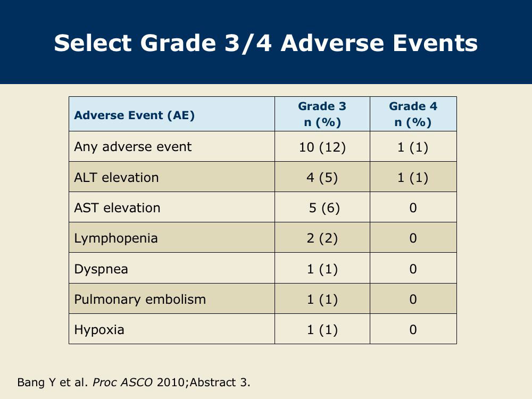532x399 pixels.
Task: Select the Dyspnea row label
Action: tap(101, 269)
